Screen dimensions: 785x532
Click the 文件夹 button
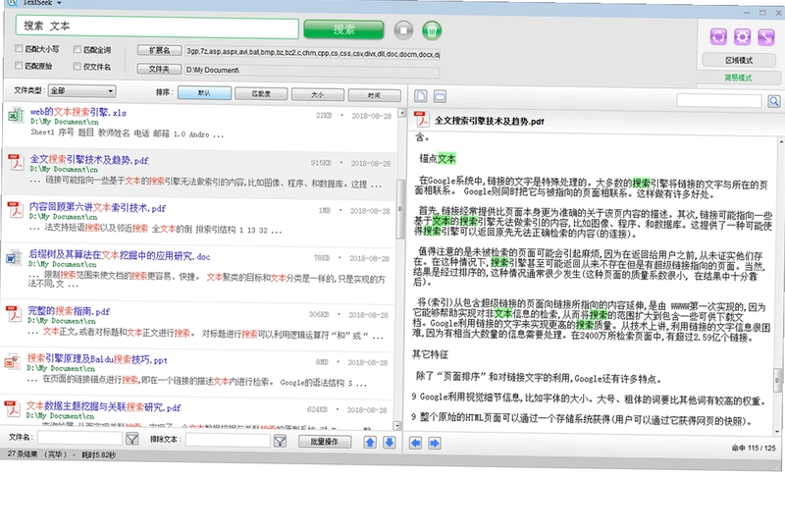[x=159, y=69]
